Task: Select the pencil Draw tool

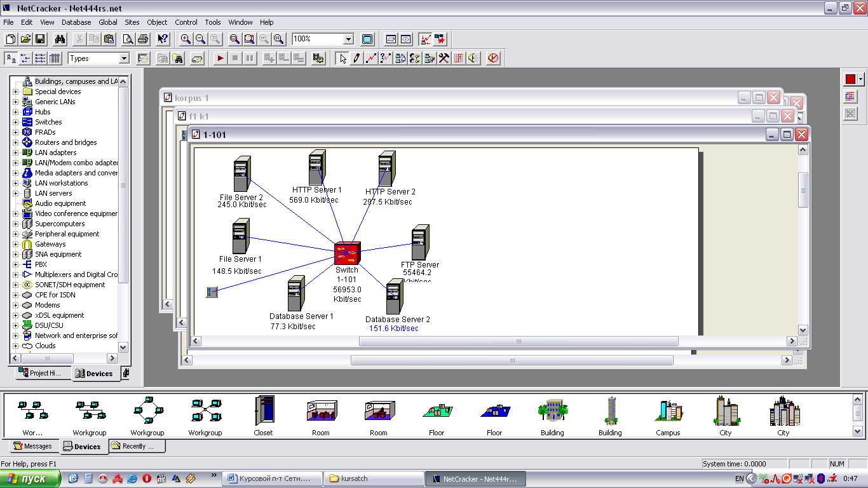Action: (356, 58)
